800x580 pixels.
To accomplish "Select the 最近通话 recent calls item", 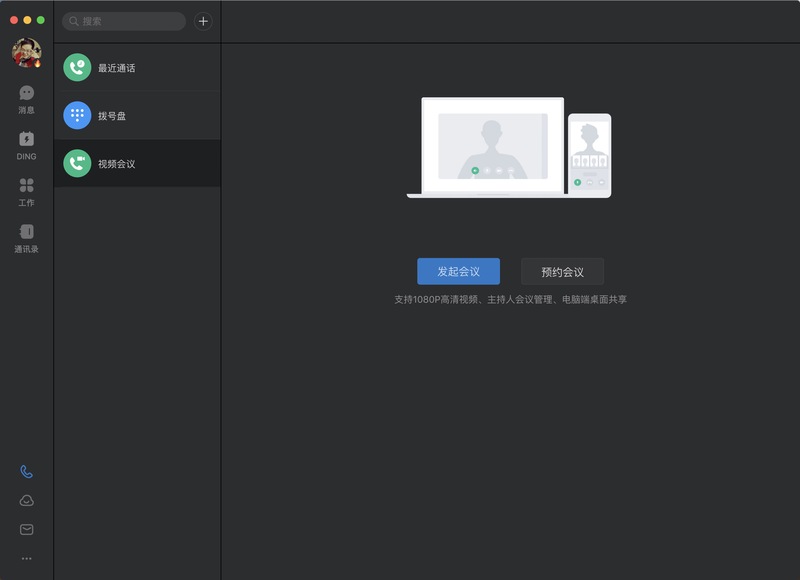I will coord(137,68).
